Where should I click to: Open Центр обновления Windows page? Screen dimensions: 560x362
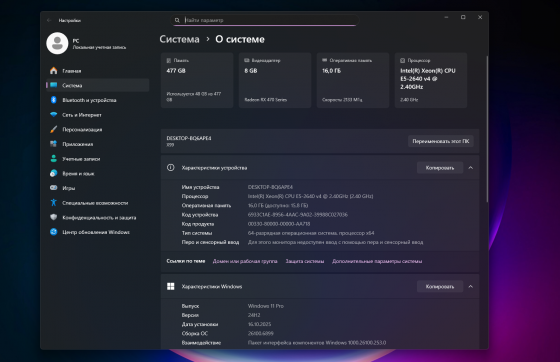tap(98, 232)
